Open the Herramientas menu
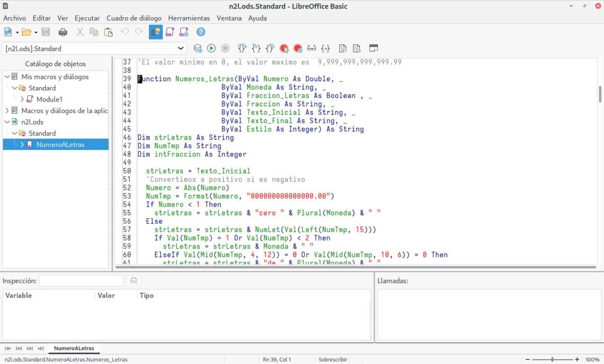 (x=189, y=18)
